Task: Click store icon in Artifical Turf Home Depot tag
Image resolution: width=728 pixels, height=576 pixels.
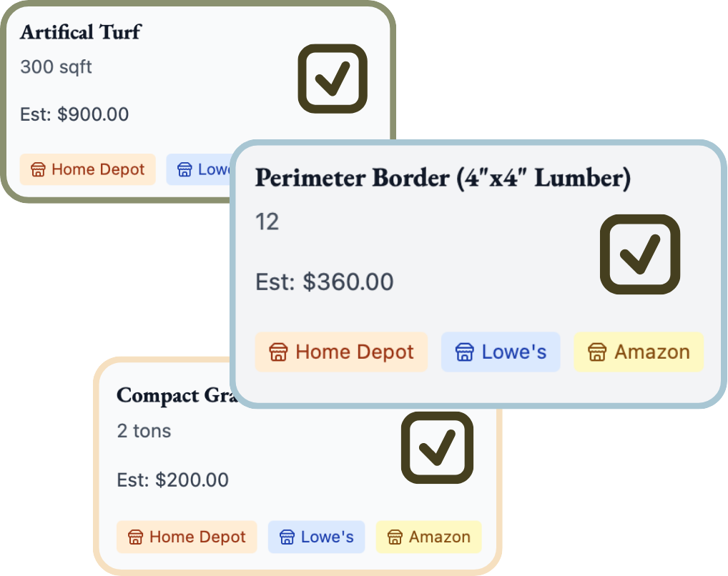Action: click(39, 169)
